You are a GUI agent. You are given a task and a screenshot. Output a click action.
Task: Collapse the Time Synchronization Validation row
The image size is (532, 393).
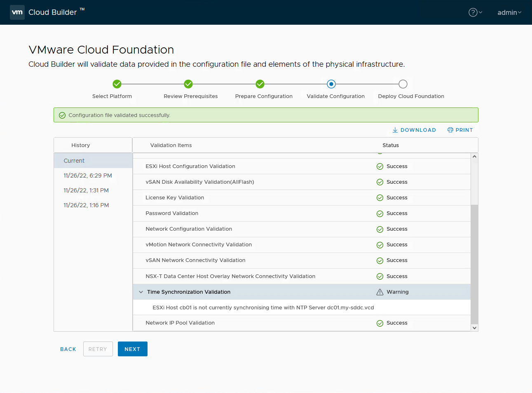point(141,292)
